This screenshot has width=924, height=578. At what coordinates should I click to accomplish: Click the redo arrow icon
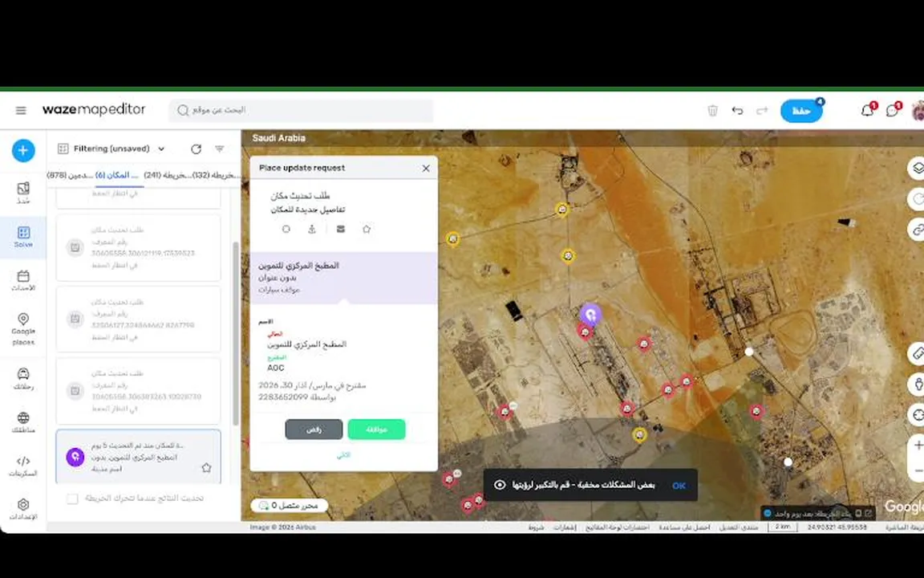point(762,110)
